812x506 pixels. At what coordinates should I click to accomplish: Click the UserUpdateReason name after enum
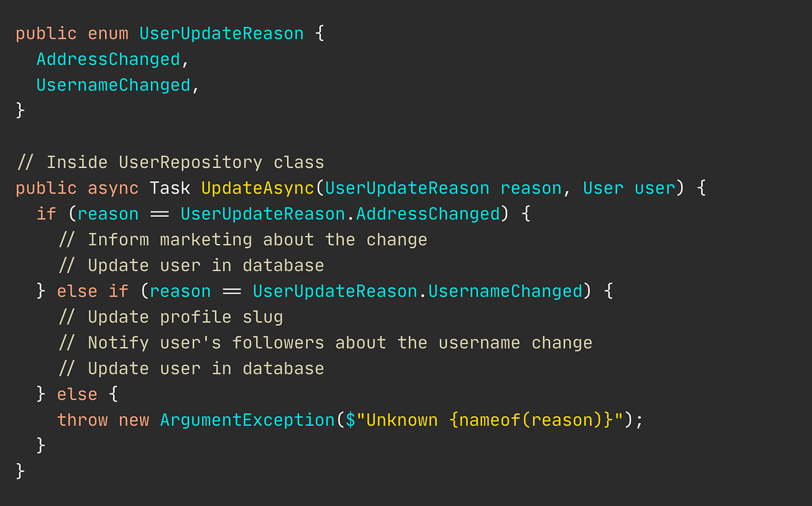point(222,34)
